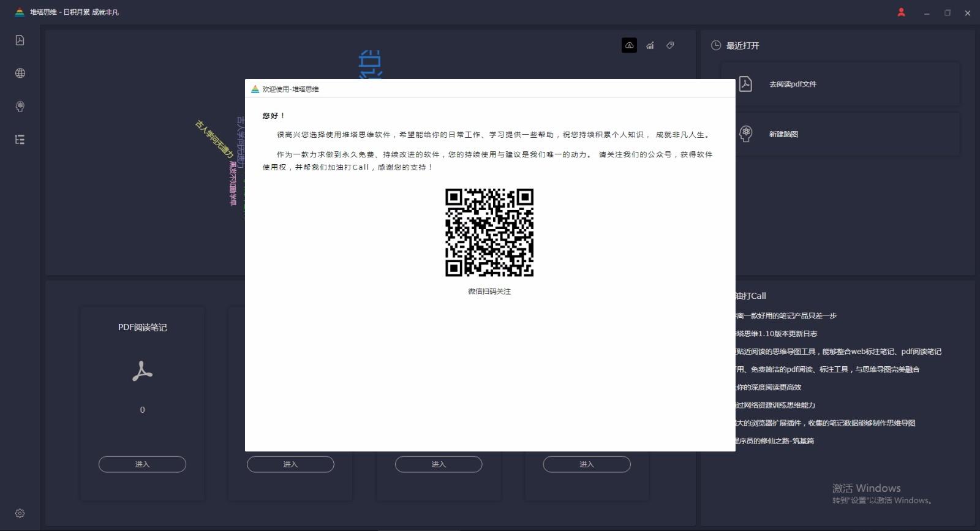Screen dimensions: 980x531
Task: Click the brain icon next to 新建脑图
Action: tap(745, 134)
